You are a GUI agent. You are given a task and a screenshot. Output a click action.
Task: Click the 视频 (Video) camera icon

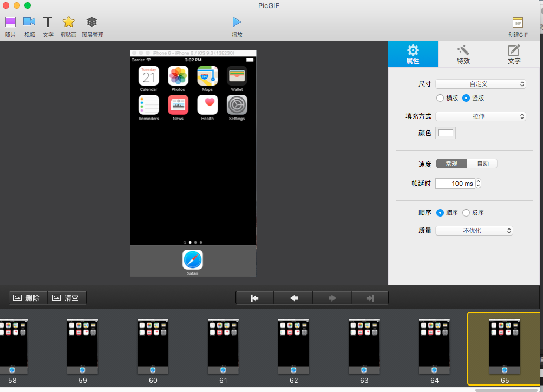coord(29,22)
